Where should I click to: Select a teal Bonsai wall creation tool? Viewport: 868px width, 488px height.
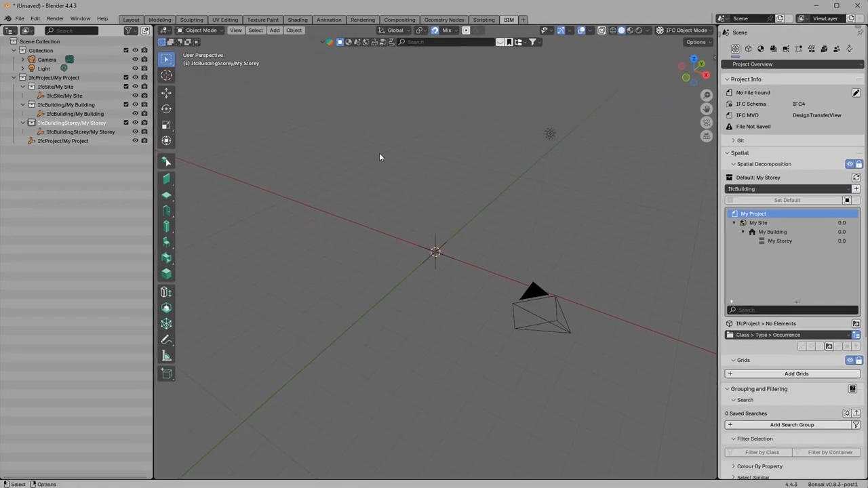[x=166, y=178]
